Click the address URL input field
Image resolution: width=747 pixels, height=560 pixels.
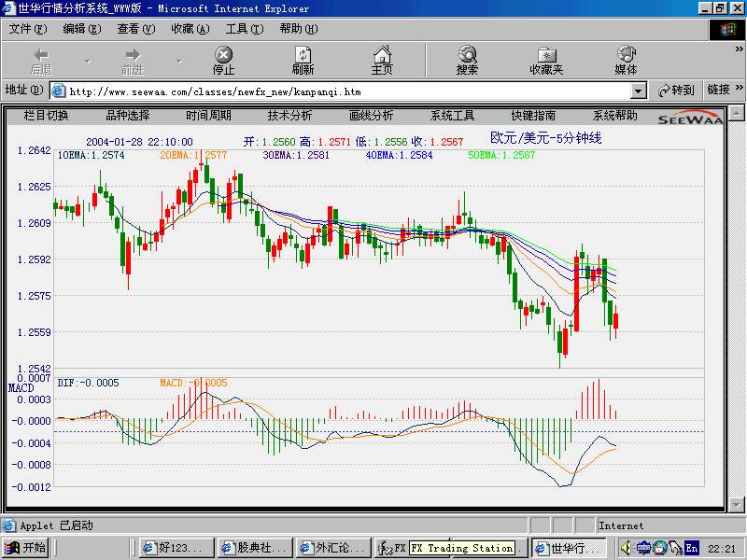coord(341,91)
